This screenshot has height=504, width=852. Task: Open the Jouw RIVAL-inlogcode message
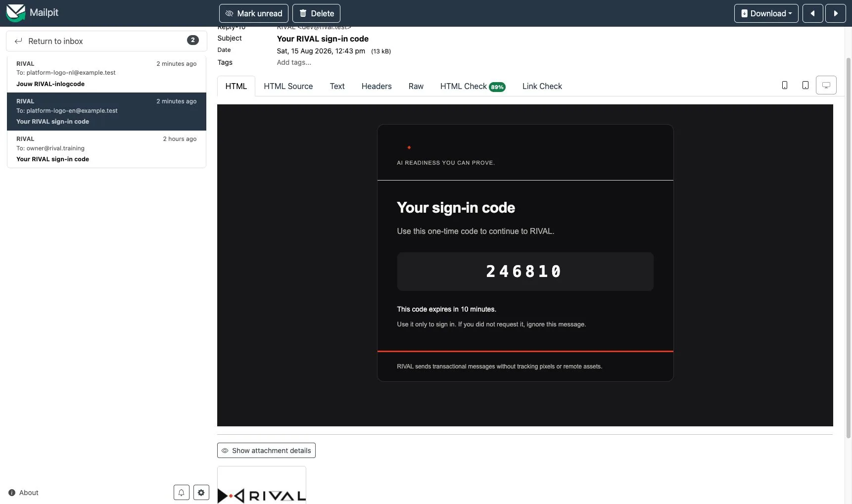(106, 74)
